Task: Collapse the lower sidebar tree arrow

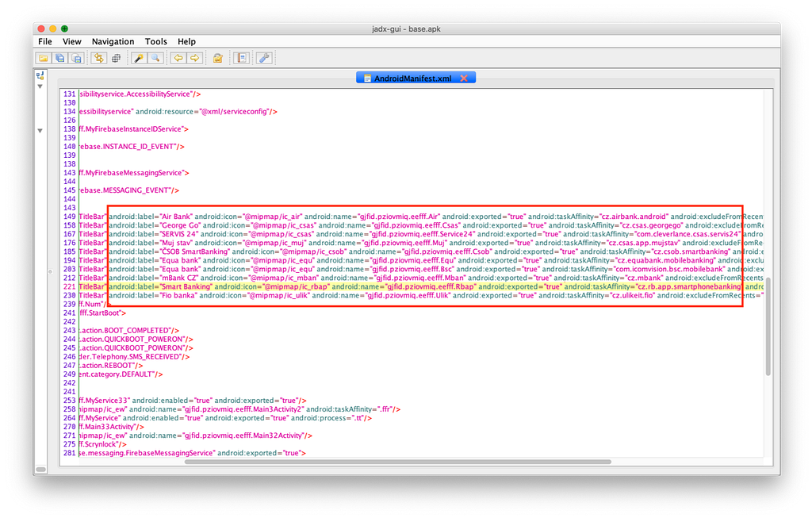Action: [40, 131]
